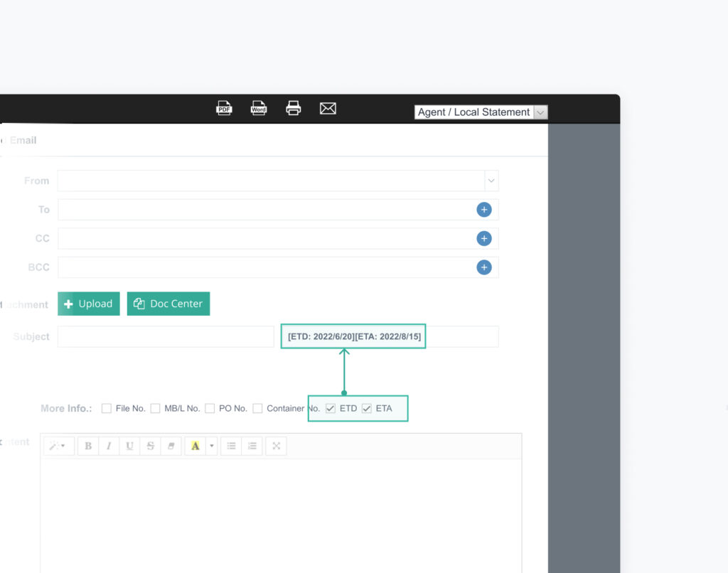Viewport: 728px width, 573px height.
Task: Uncheck the ETD checkbox
Action: pyautogui.click(x=331, y=408)
